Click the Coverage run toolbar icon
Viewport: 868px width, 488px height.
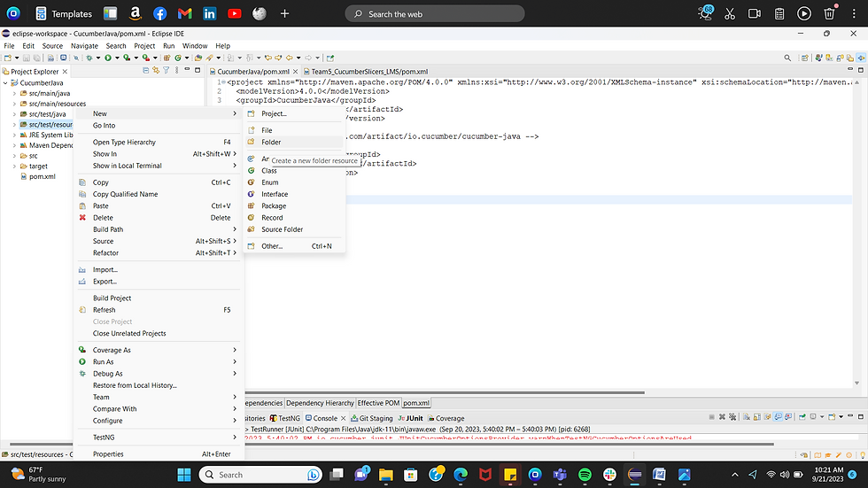pyautogui.click(x=127, y=58)
